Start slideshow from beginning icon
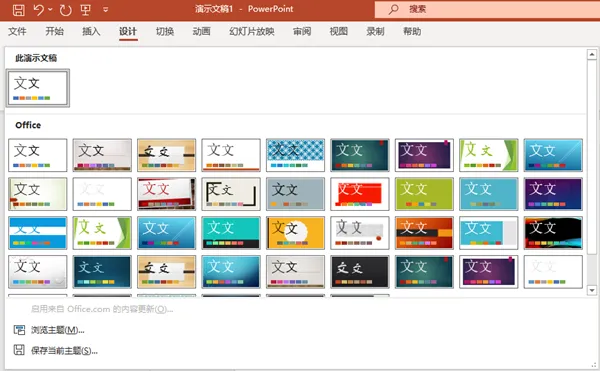600x371 pixels. coord(85,10)
